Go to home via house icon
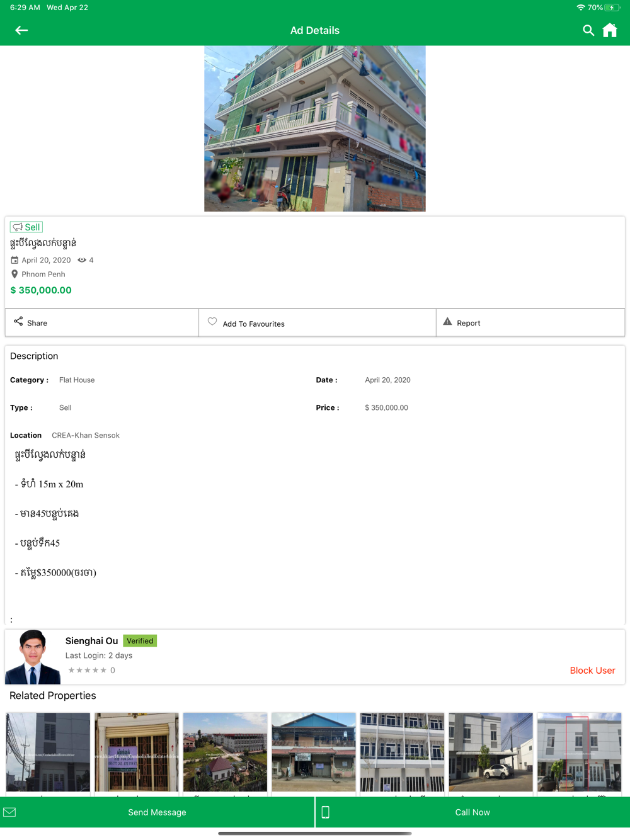 coord(610,30)
